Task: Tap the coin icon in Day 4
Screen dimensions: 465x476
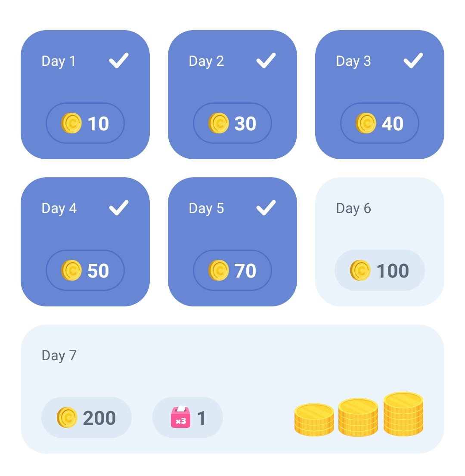Action: (71, 270)
